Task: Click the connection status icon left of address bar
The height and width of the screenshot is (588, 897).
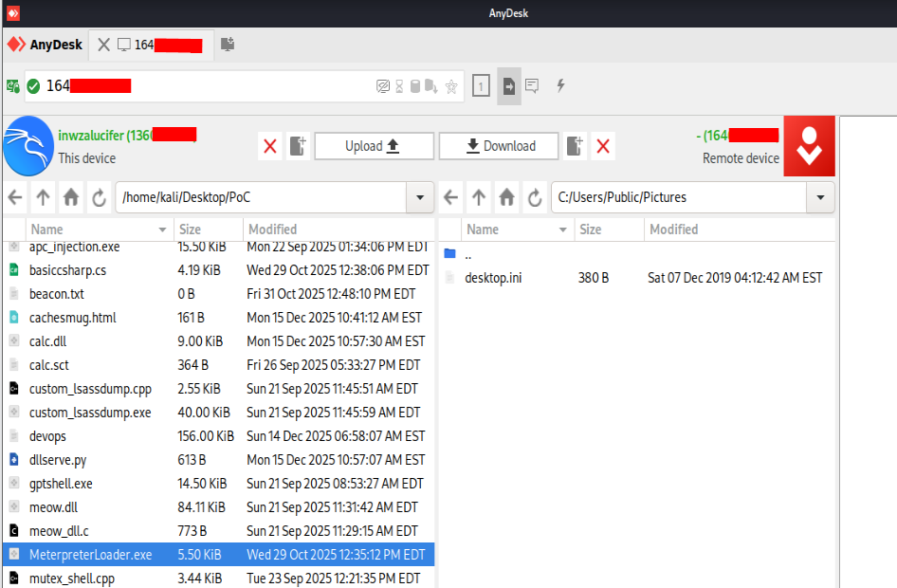Action: pos(12,86)
